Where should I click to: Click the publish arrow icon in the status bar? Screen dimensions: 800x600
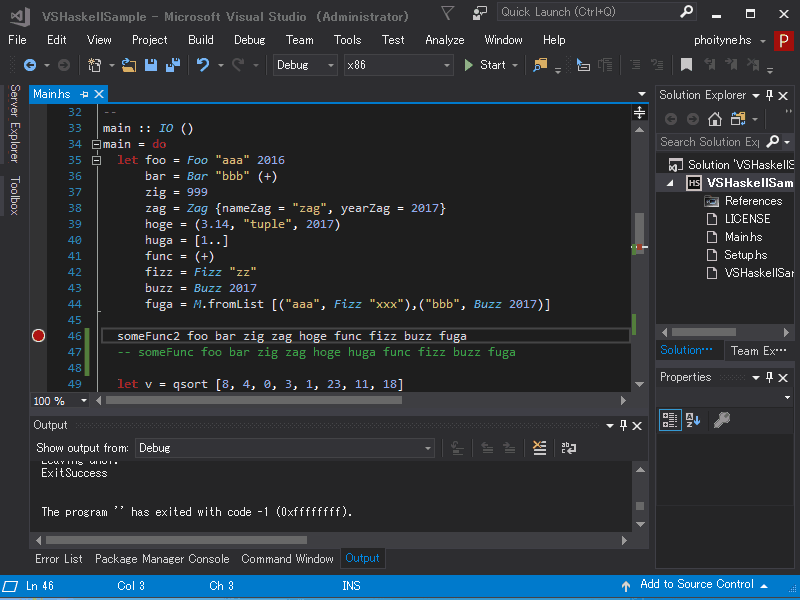pyautogui.click(x=626, y=586)
